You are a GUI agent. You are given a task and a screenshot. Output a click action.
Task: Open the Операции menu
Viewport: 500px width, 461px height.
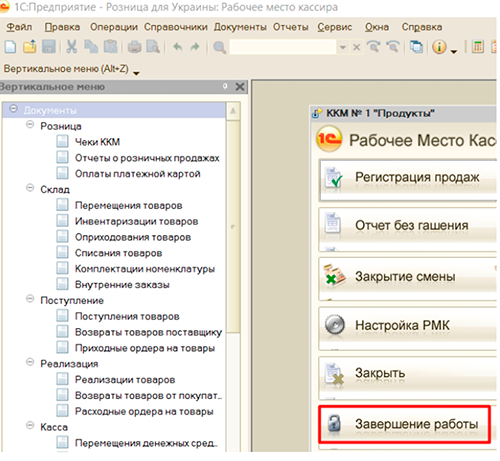point(114,27)
